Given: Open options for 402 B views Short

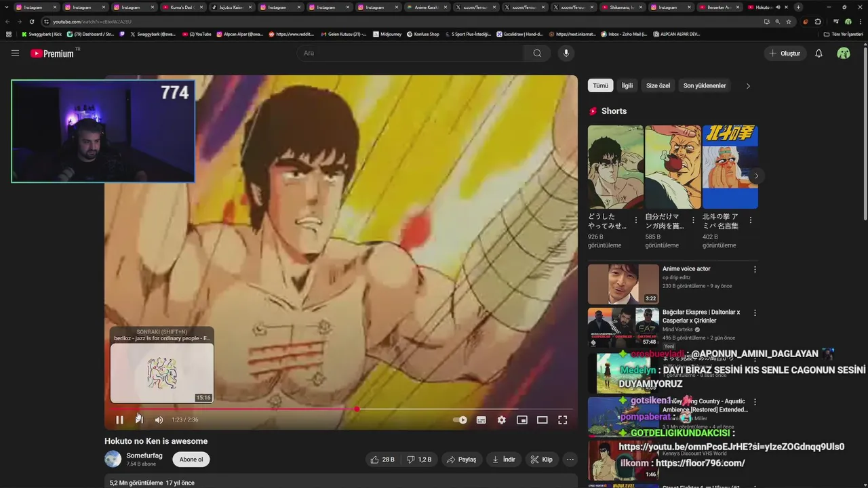Looking at the screenshot, I should (751, 220).
